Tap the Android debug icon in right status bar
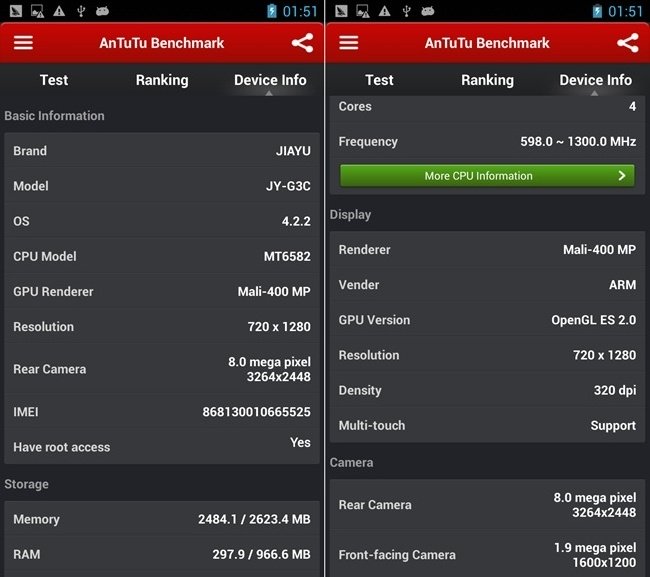Screen dimensions: 650x577 tap(428, 11)
